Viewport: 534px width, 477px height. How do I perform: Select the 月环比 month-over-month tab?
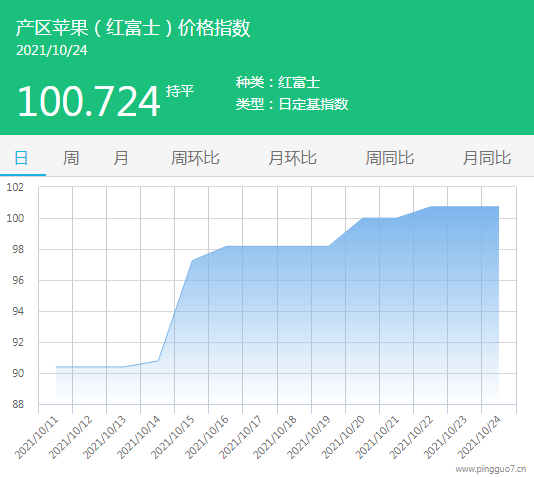(293, 158)
